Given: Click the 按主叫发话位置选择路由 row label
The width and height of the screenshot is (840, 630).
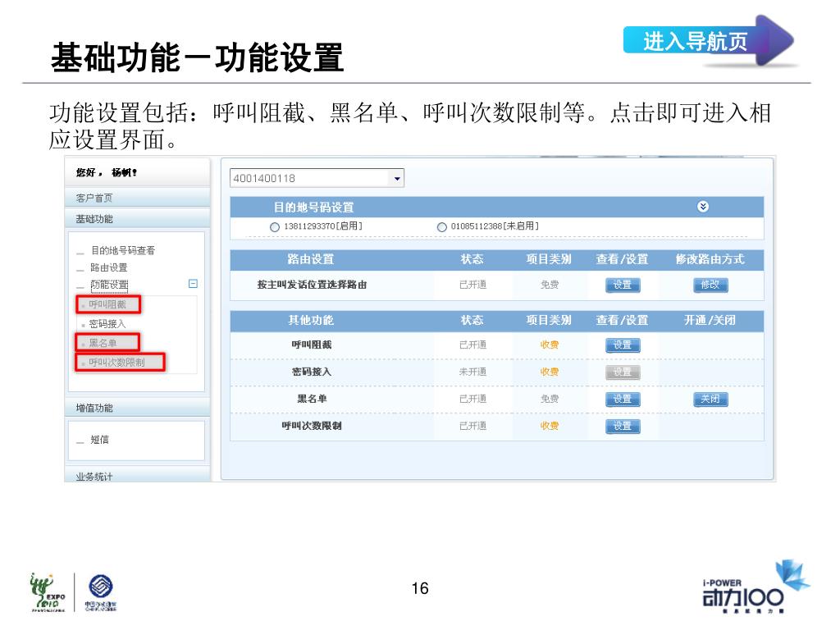Looking at the screenshot, I should (x=312, y=285).
